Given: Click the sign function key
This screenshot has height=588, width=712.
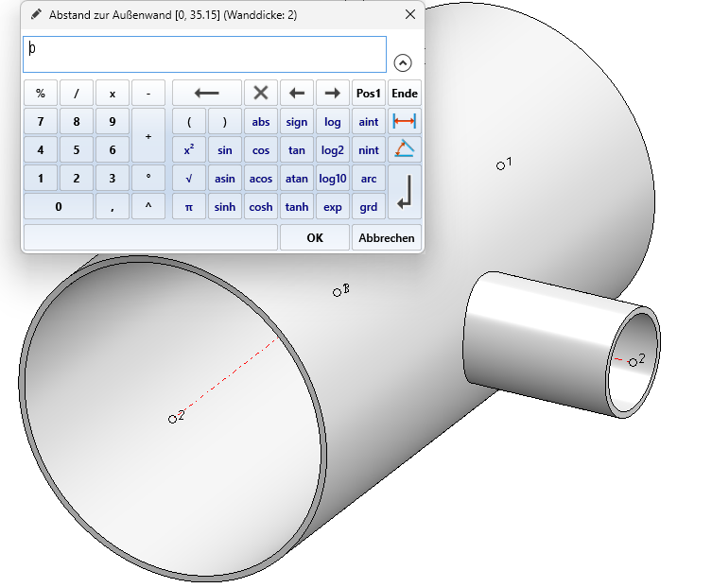Looking at the screenshot, I should (297, 122).
